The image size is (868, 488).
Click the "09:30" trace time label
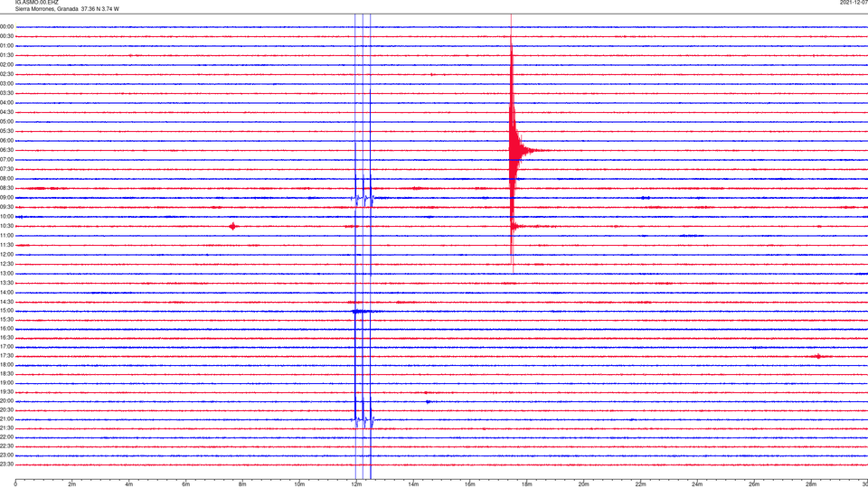[6, 207]
